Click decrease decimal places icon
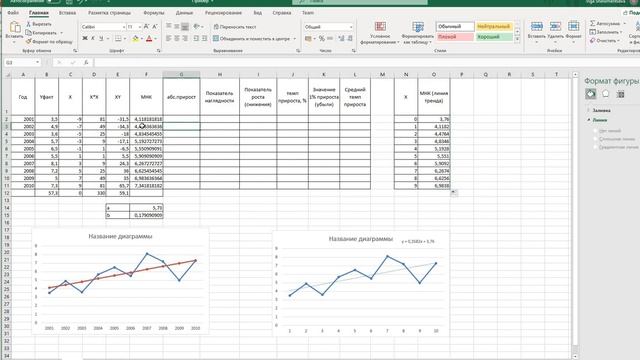Viewport: 640px width, 360px height. [350, 38]
